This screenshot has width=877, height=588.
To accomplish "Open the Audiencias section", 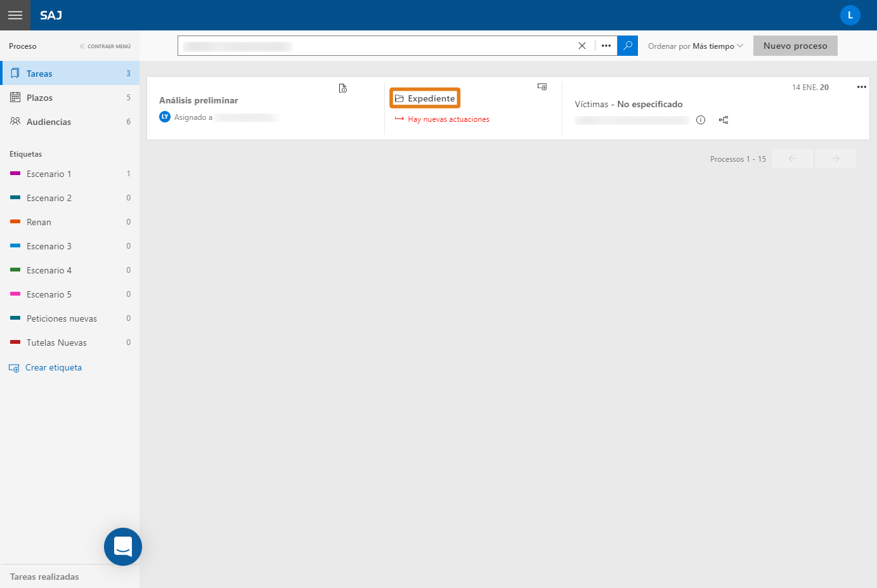I will 70,122.
